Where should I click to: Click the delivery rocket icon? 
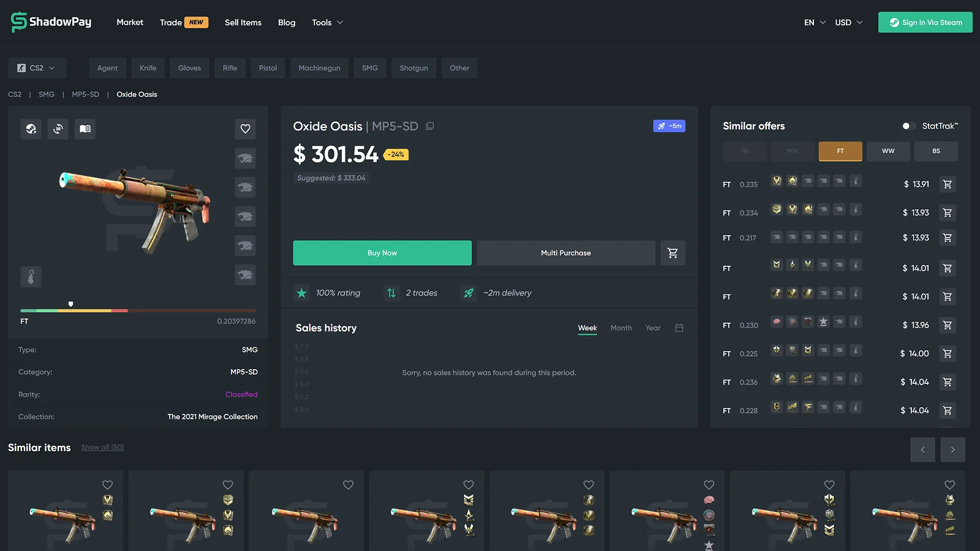tap(469, 293)
